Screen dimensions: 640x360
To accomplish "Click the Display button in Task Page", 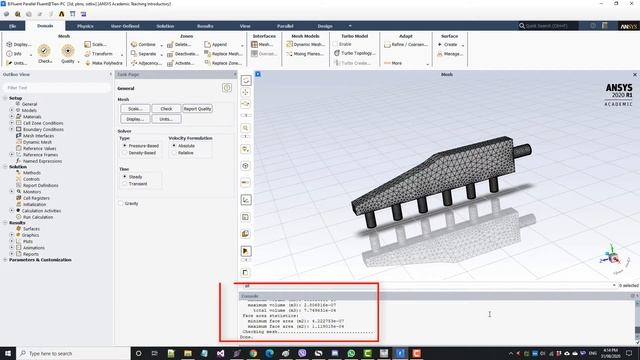I will tap(135, 119).
